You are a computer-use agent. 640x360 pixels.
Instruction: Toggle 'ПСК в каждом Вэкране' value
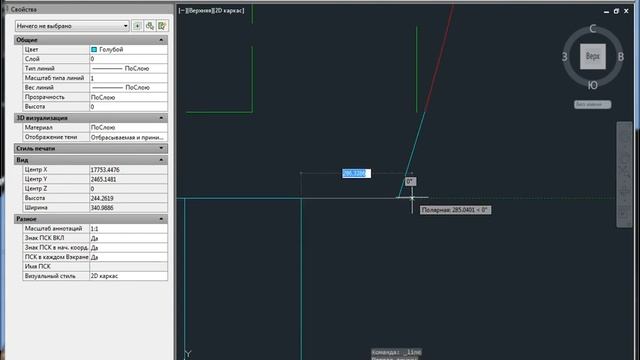pyautogui.click(x=128, y=257)
